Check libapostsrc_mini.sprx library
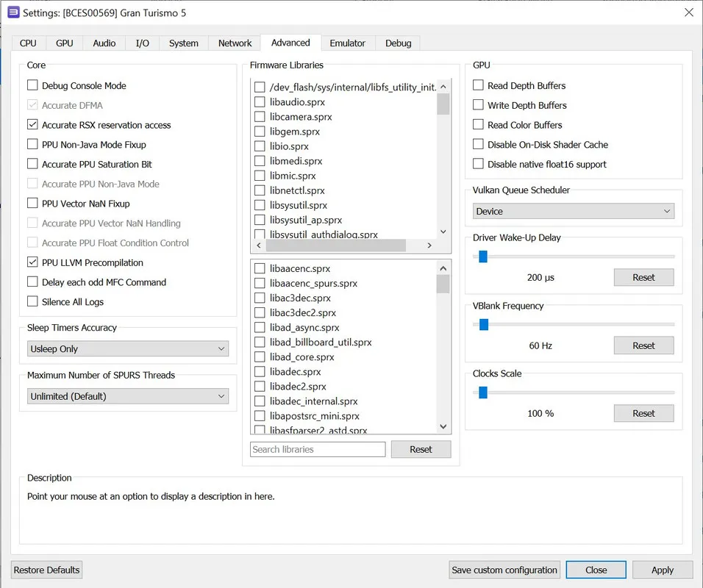Viewport: 703px width, 588px height. pyautogui.click(x=260, y=416)
